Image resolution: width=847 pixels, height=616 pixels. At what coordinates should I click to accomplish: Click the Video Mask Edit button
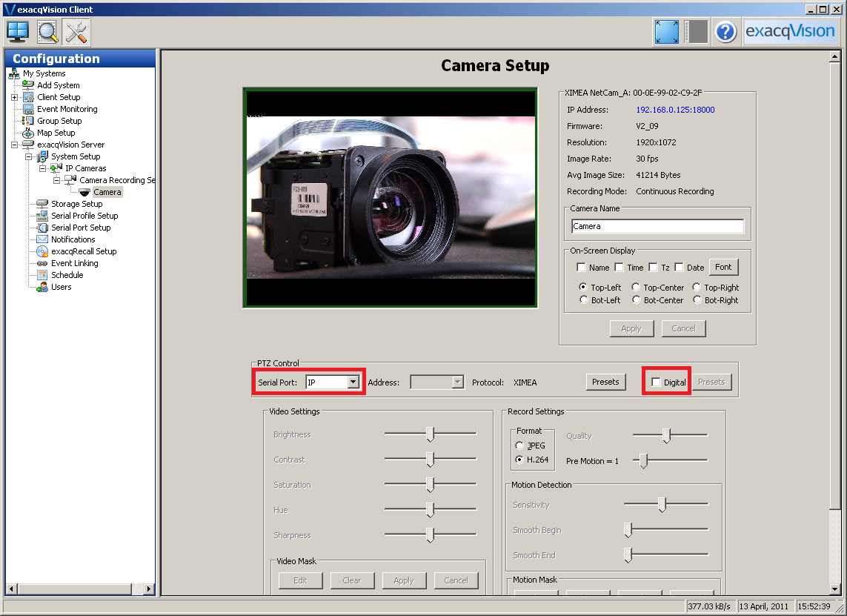[300, 580]
